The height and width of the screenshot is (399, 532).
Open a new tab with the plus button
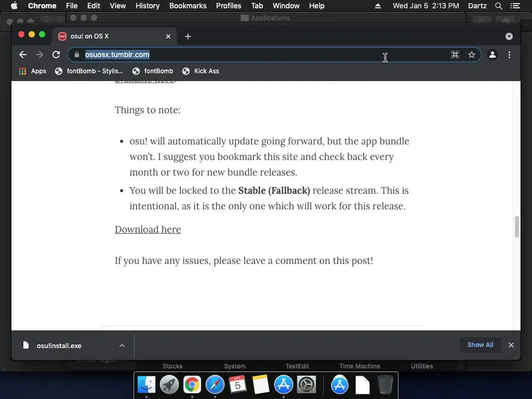click(x=188, y=36)
